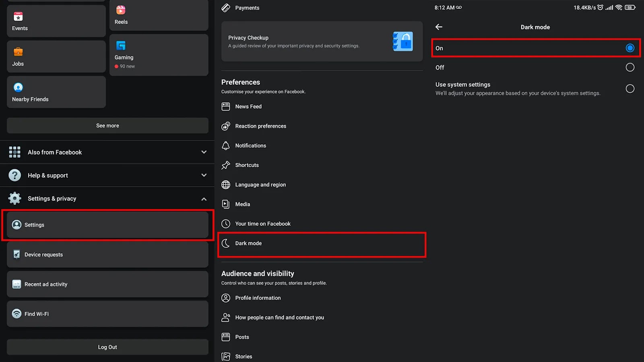Click the News Feed icon
This screenshot has width=644, height=362.
[226, 107]
